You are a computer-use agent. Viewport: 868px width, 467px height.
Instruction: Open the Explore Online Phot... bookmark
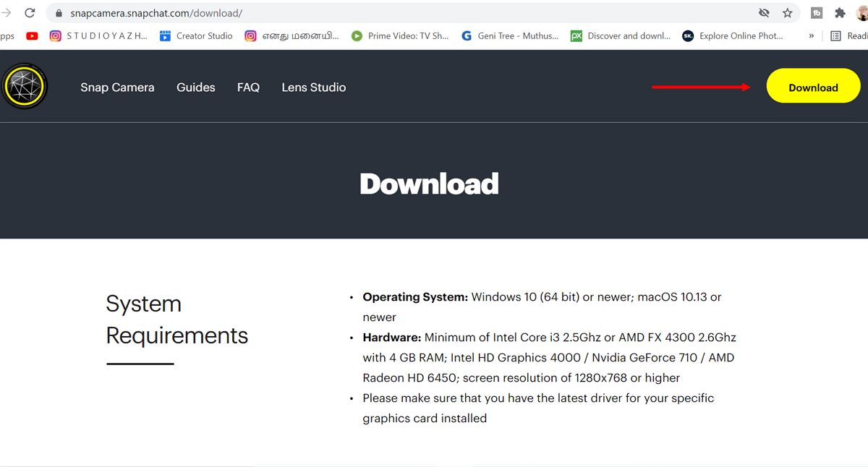pos(733,35)
